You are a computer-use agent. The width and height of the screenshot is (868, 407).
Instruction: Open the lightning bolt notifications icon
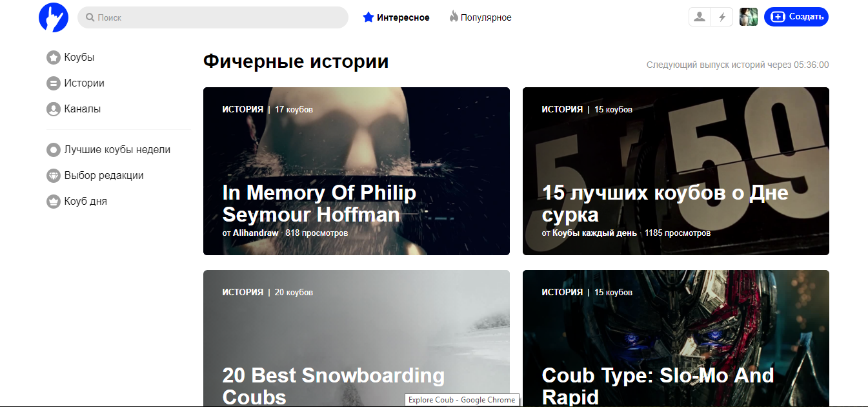(x=722, y=17)
